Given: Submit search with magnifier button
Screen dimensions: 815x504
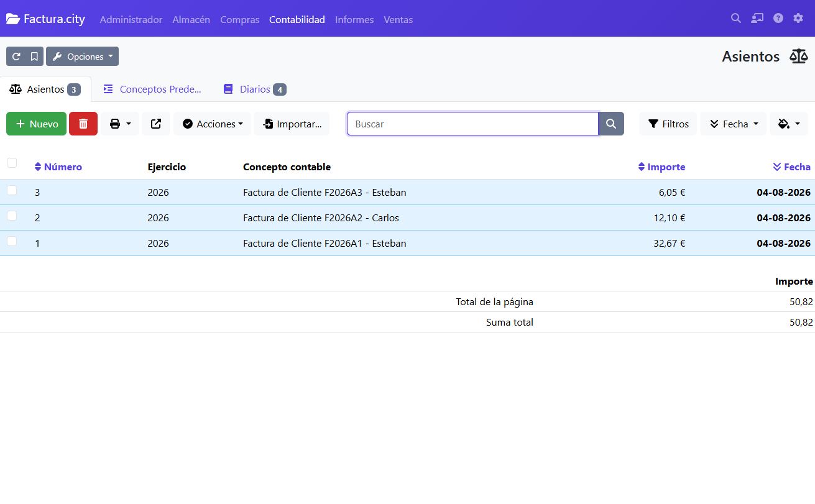Looking at the screenshot, I should click(611, 124).
